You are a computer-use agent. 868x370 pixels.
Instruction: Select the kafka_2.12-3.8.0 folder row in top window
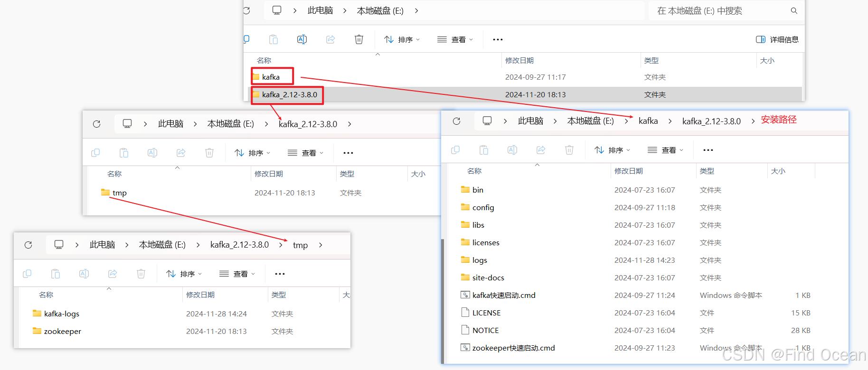coord(525,94)
